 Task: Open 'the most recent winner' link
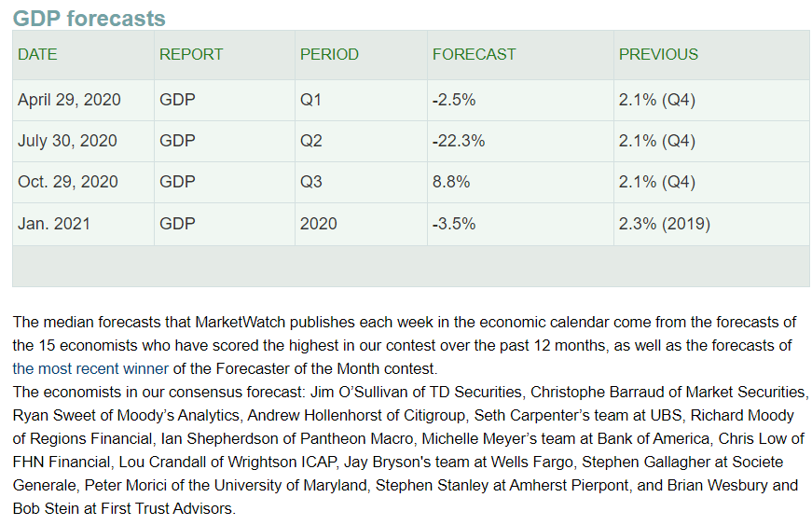point(90,368)
